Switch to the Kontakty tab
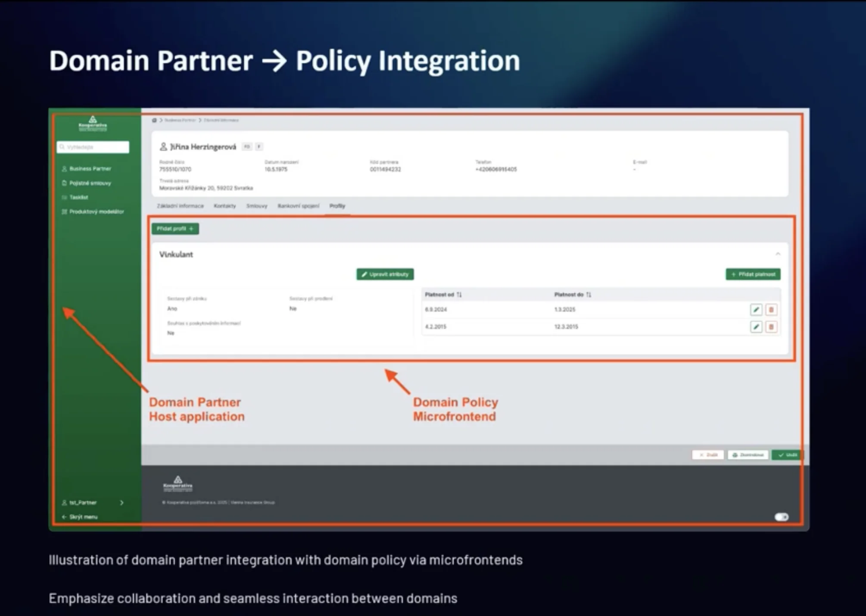Screen dimensions: 866x616 224,206
